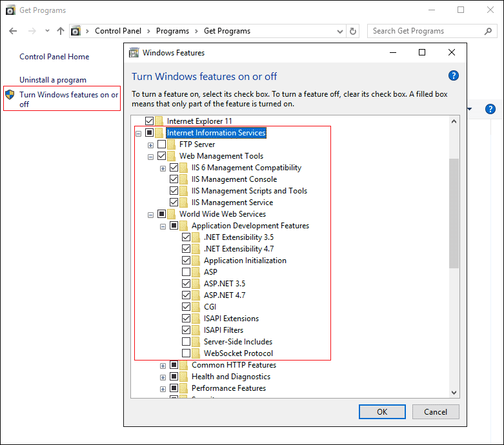Uncheck IIS Management Service

point(174,202)
